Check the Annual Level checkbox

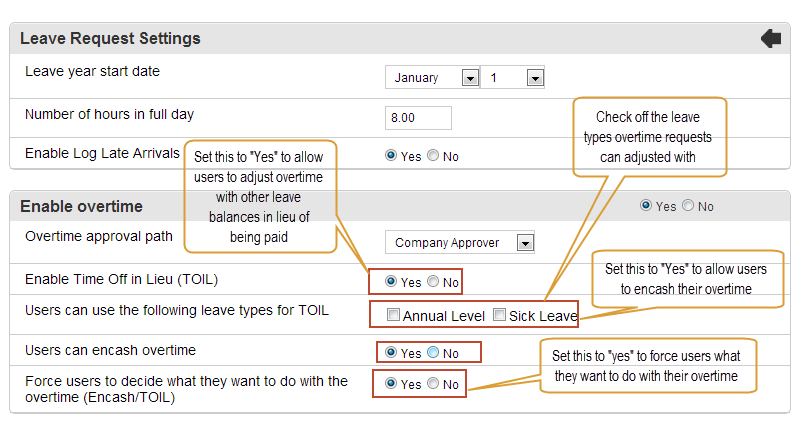point(393,315)
